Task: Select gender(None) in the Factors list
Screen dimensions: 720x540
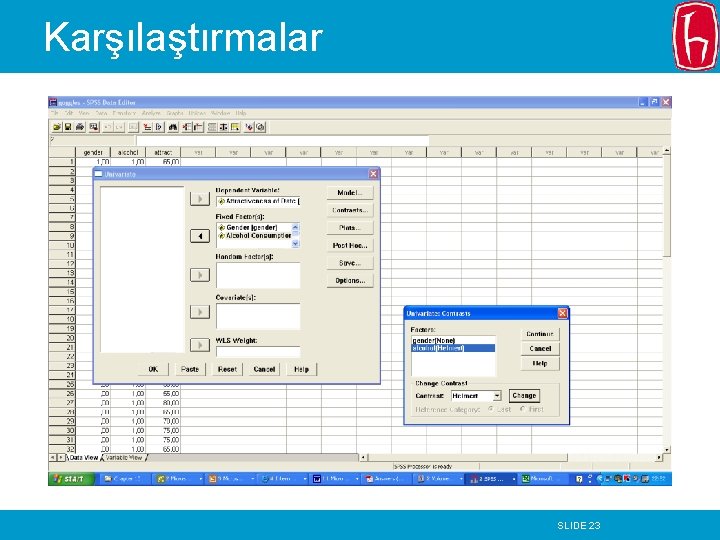Action: point(453,341)
